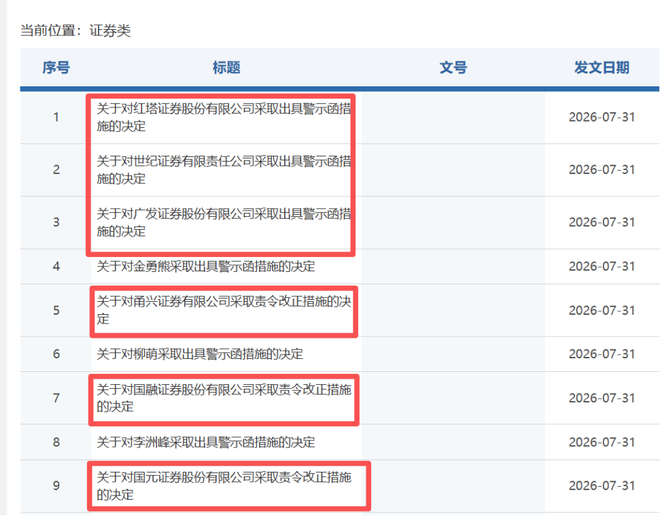
Task: Click the 标题 column header
Action: (226, 68)
